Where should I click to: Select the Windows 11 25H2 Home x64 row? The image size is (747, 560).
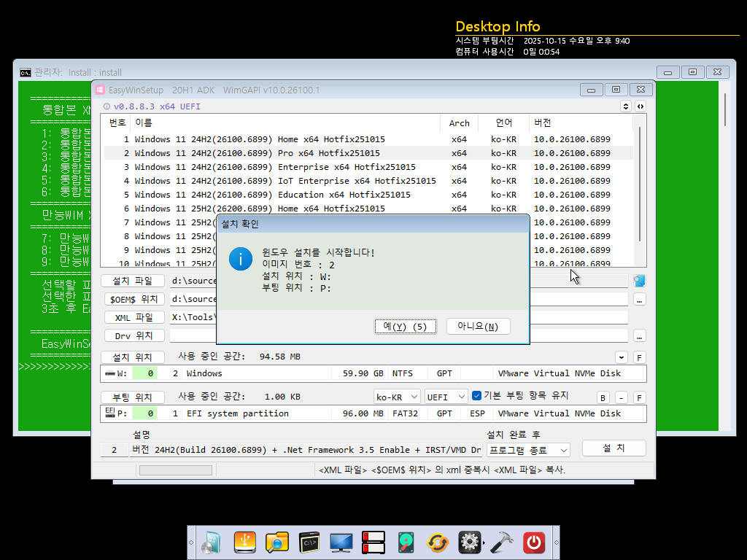point(368,209)
